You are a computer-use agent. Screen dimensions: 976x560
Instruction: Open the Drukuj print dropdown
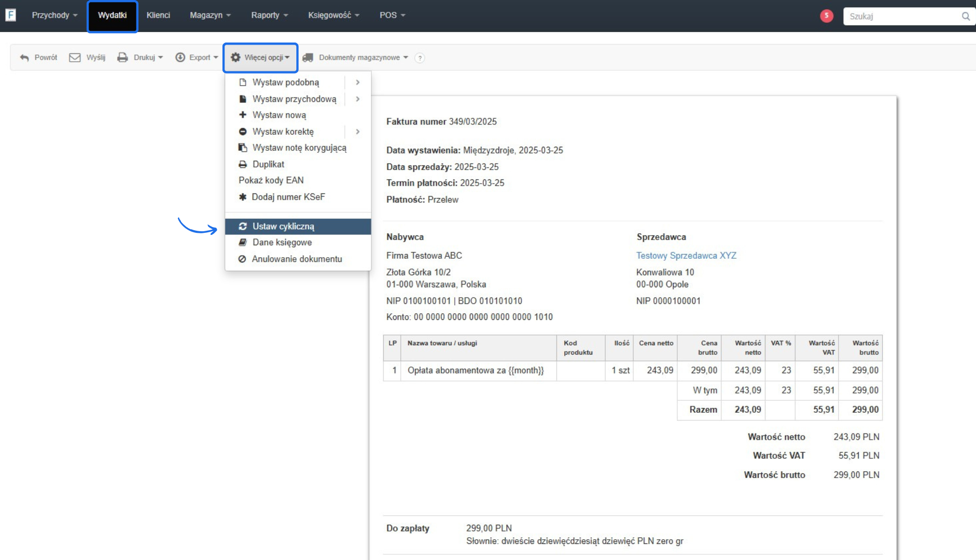140,58
